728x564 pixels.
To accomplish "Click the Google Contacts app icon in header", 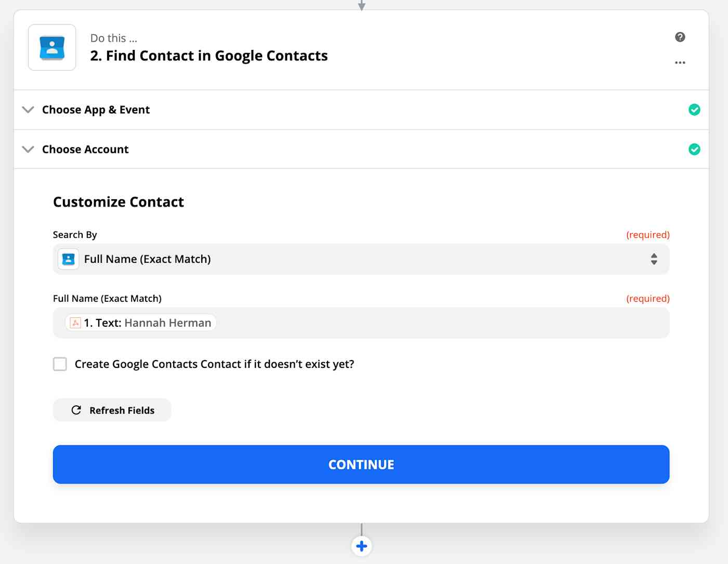I will [x=52, y=47].
